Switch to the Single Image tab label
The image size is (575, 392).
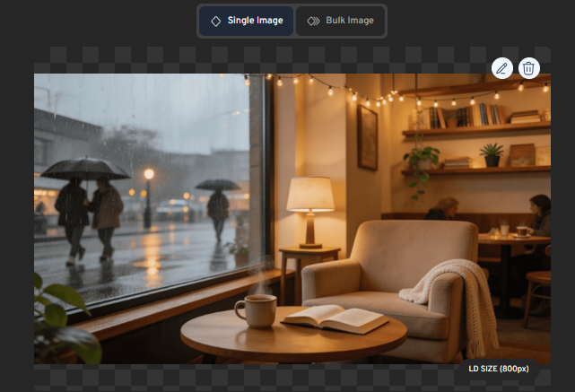click(x=256, y=21)
